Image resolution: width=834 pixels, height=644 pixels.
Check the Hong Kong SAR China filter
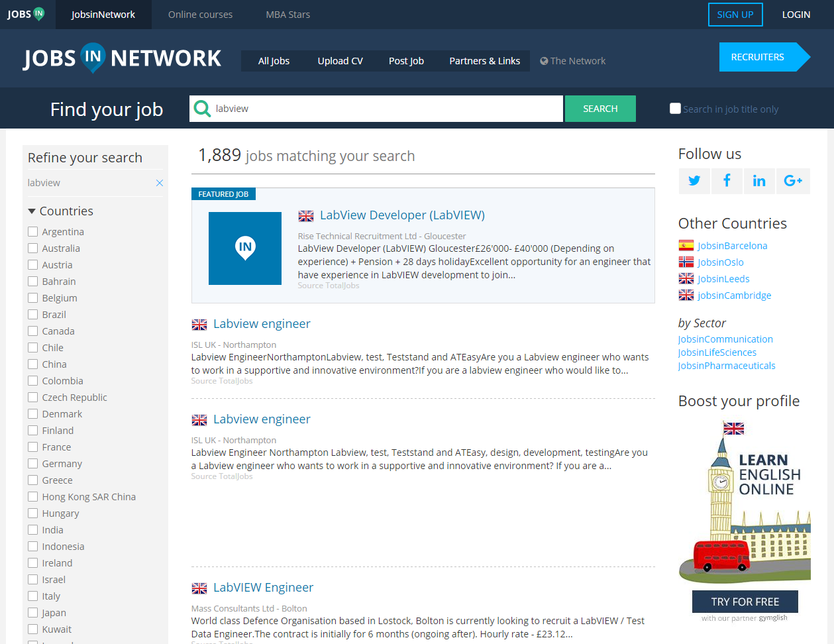(x=32, y=496)
